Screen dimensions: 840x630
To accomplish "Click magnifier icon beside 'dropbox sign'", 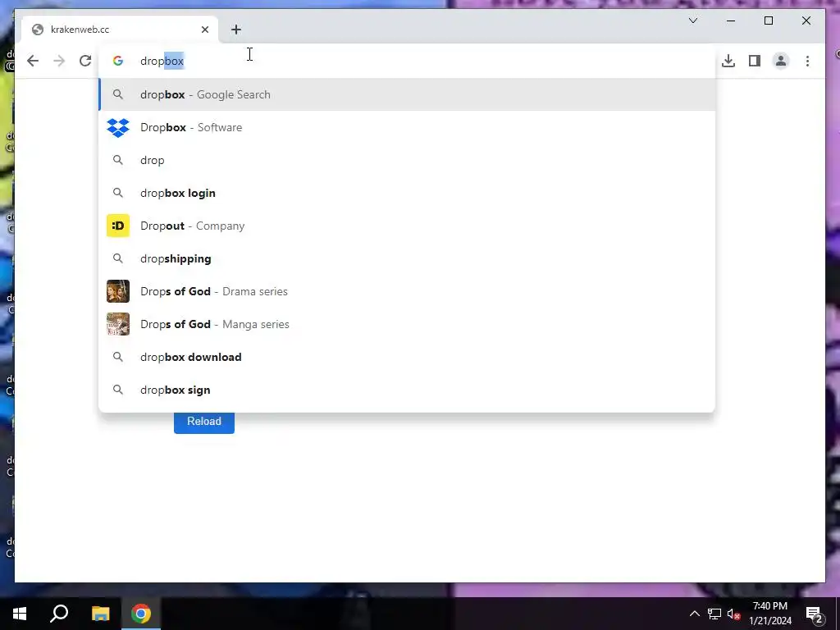I will pos(118,390).
